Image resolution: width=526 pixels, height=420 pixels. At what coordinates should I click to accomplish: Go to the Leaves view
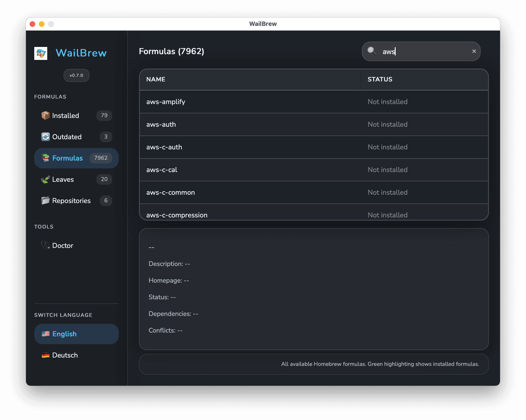click(76, 179)
